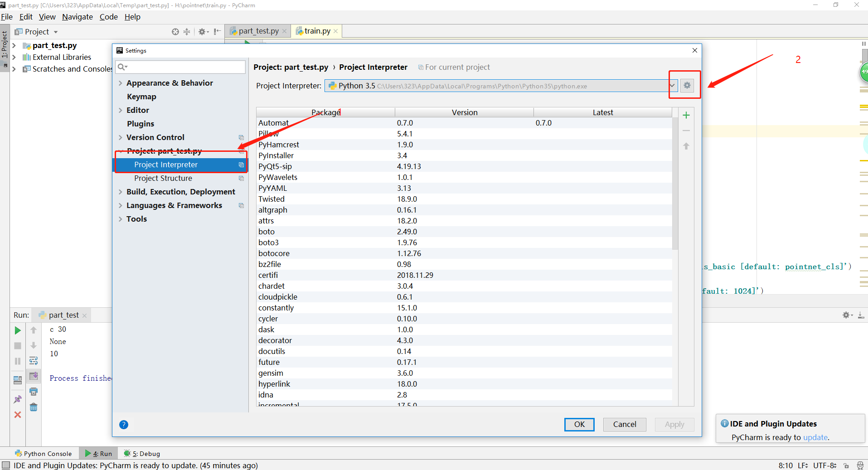Open Project Interpreter dropdown
Viewport: 868px width, 470px height.
point(672,85)
